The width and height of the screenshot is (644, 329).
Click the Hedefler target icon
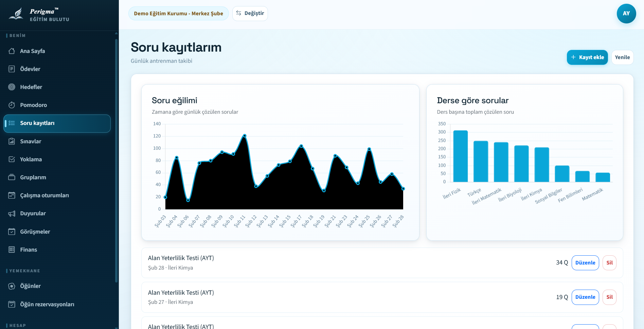12,87
